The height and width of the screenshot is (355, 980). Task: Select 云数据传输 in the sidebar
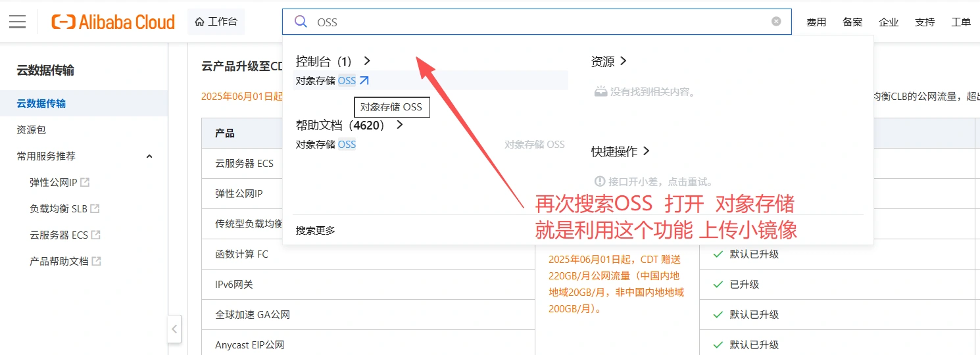pos(84,103)
